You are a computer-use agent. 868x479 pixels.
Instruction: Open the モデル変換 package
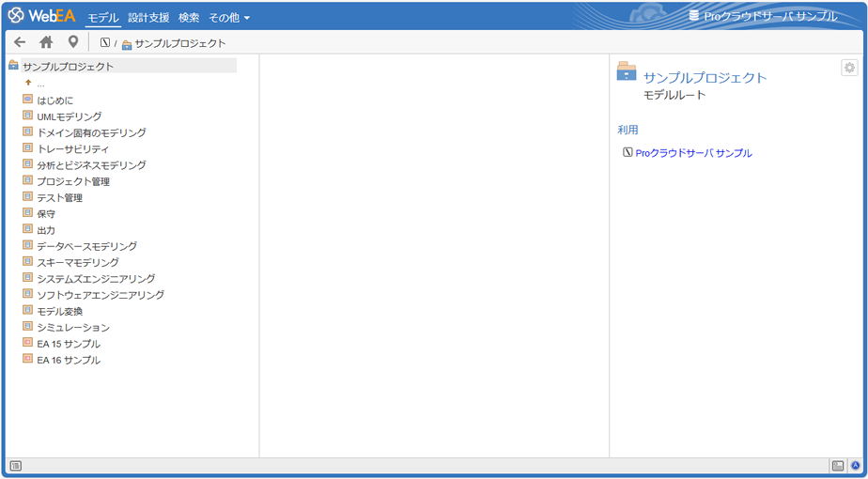pos(59,311)
